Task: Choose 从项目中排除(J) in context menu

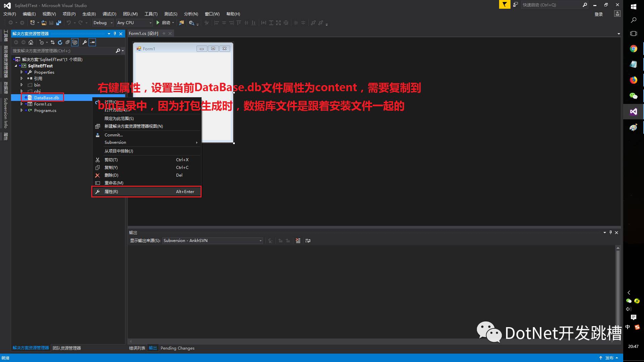Action: click(x=147, y=151)
